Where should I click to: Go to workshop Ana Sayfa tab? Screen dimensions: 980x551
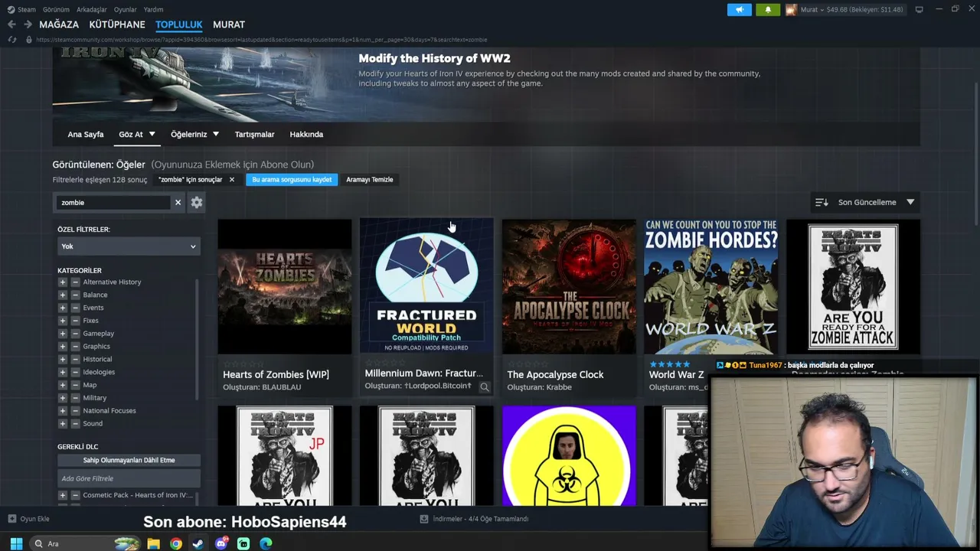tap(86, 134)
